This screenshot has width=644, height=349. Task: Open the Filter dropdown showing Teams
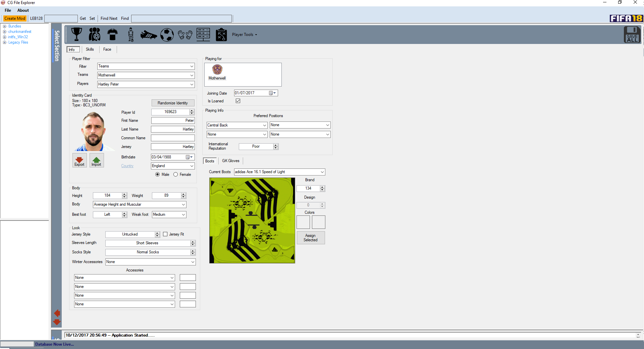point(146,66)
